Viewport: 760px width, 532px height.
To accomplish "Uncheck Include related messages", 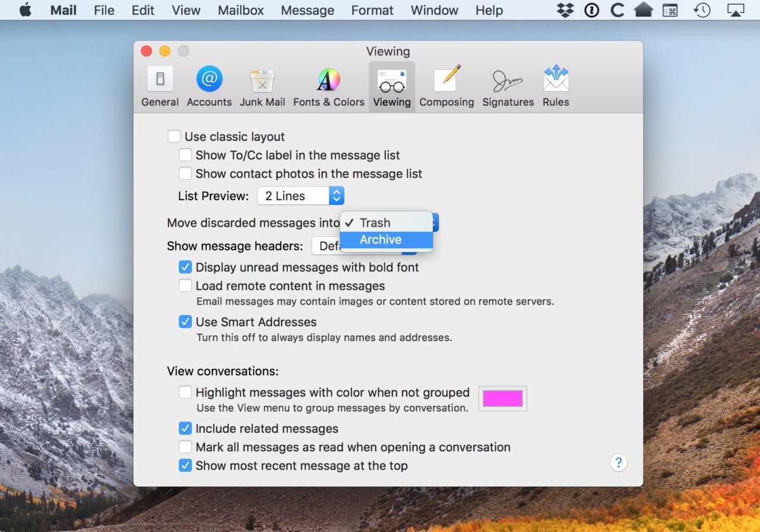I will point(185,429).
